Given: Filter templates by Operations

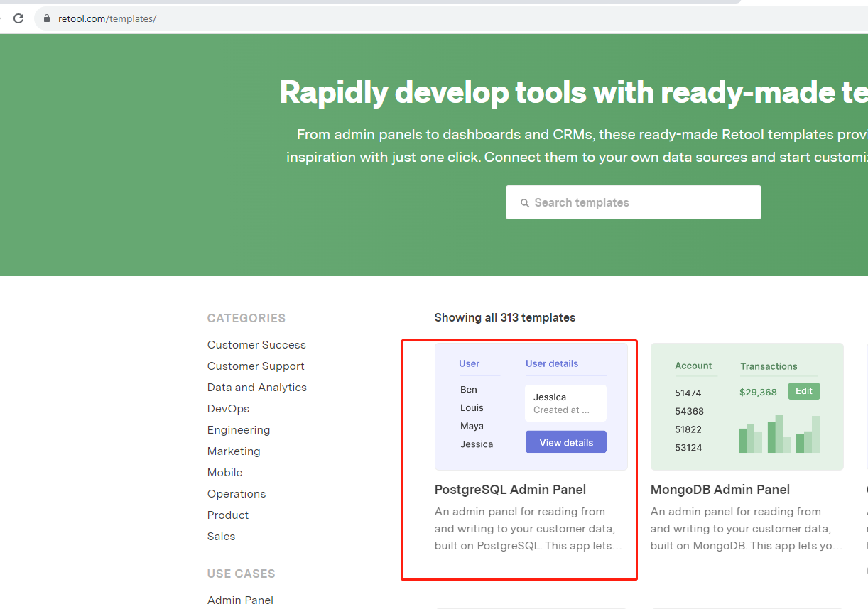Looking at the screenshot, I should tap(237, 494).
